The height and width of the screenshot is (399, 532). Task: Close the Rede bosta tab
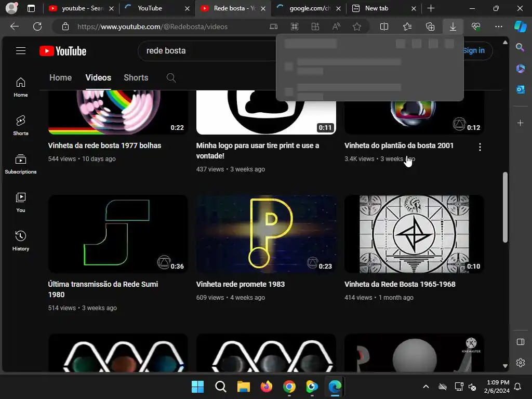263,8
